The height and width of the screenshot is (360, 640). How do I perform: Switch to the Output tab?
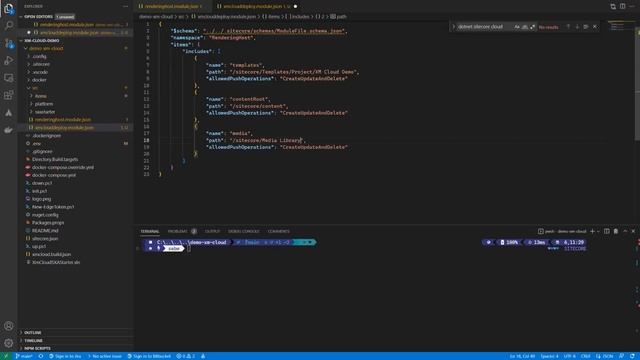(x=212, y=231)
